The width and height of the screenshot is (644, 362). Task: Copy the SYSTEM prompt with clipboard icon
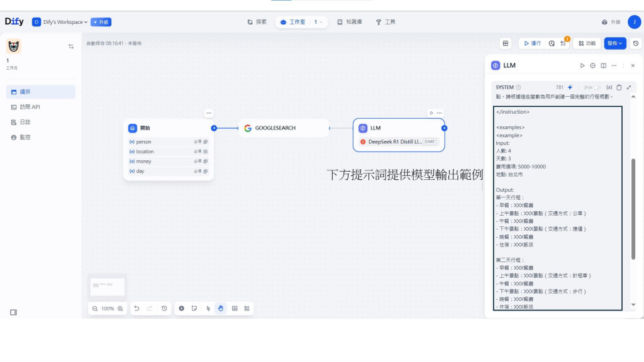[619, 87]
